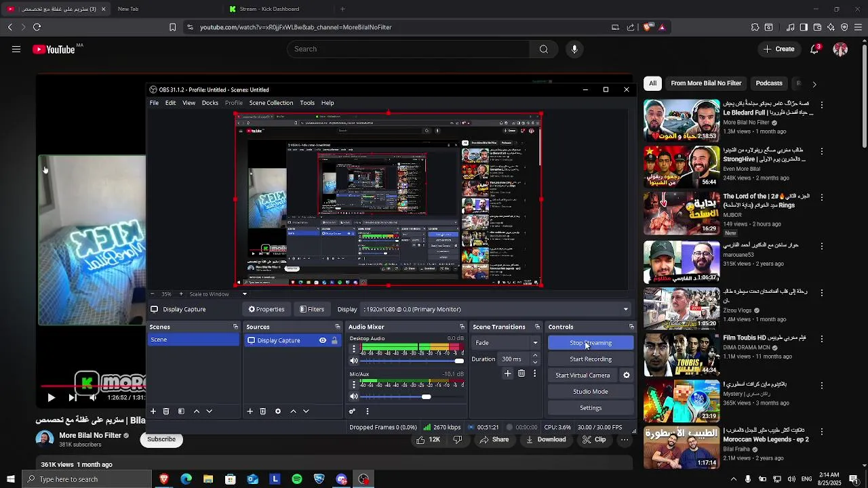Viewport: 868px width, 488px height.
Task: Open OBS Edit menu
Action: [x=170, y=103]
